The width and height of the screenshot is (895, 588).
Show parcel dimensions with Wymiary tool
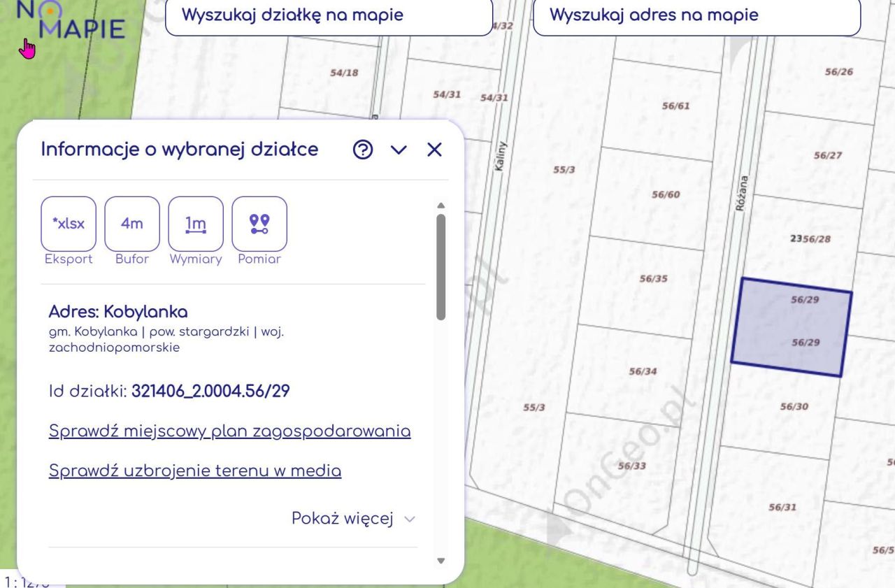tap(196, 224)
